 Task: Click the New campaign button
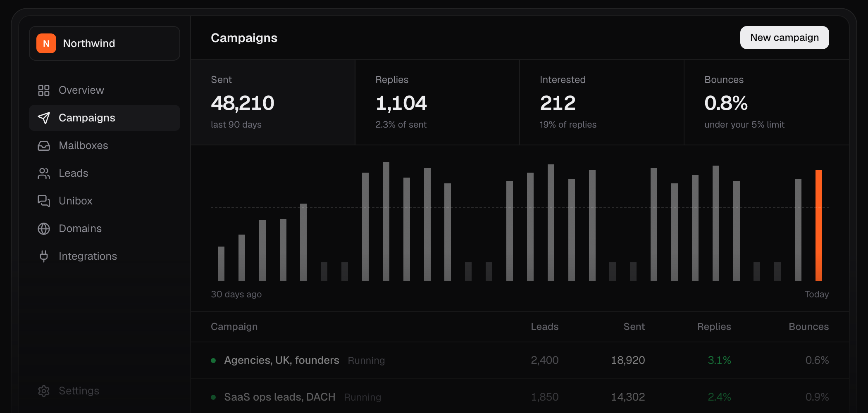point(785,38)
